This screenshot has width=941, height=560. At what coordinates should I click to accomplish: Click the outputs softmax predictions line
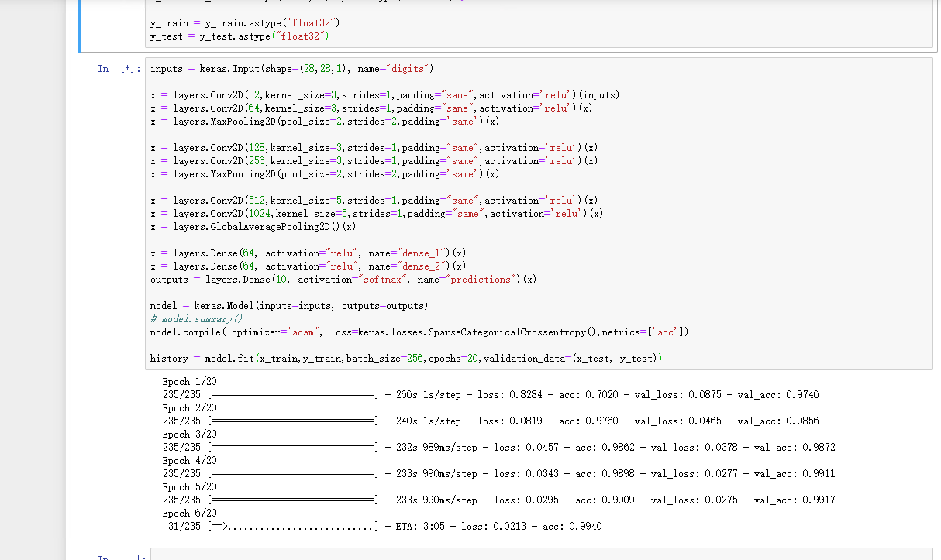(x=343, y=280)
